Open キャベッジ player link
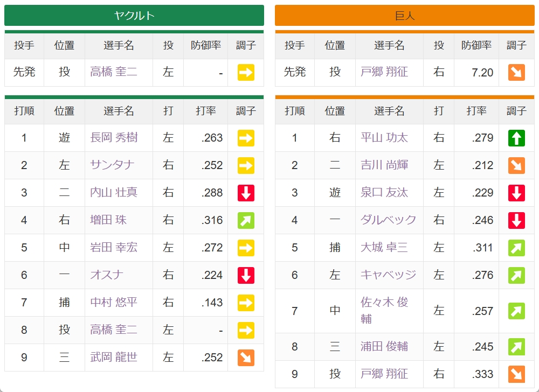The image size is (539, 392). click(x=389, y=275)
